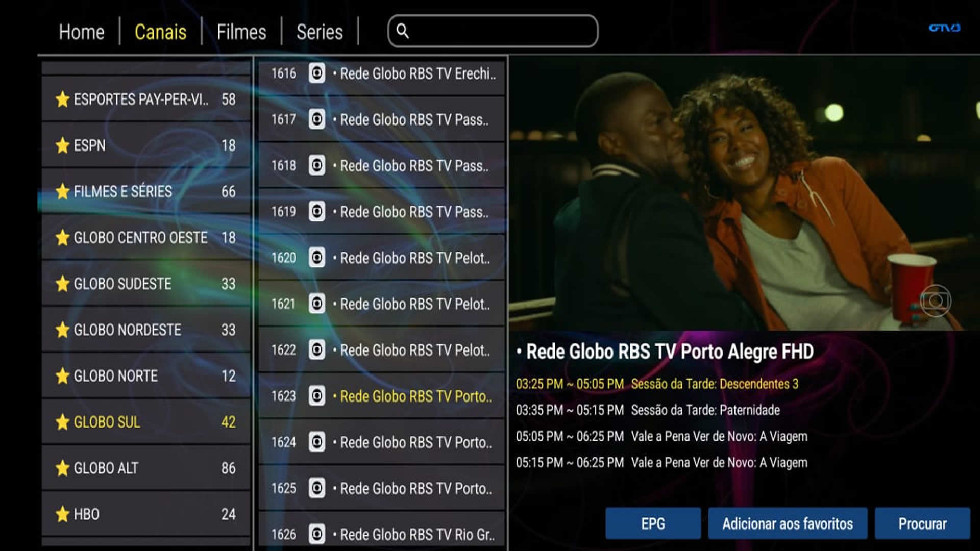The height and width of the screenshot is (551, 980).
Task: Click the star icon beside GLOBO NORDESTE
Action: (x=62, y=330)
